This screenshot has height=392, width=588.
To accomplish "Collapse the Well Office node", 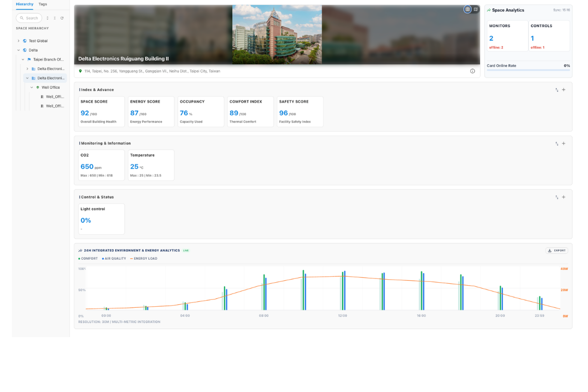I will [32, 87].
